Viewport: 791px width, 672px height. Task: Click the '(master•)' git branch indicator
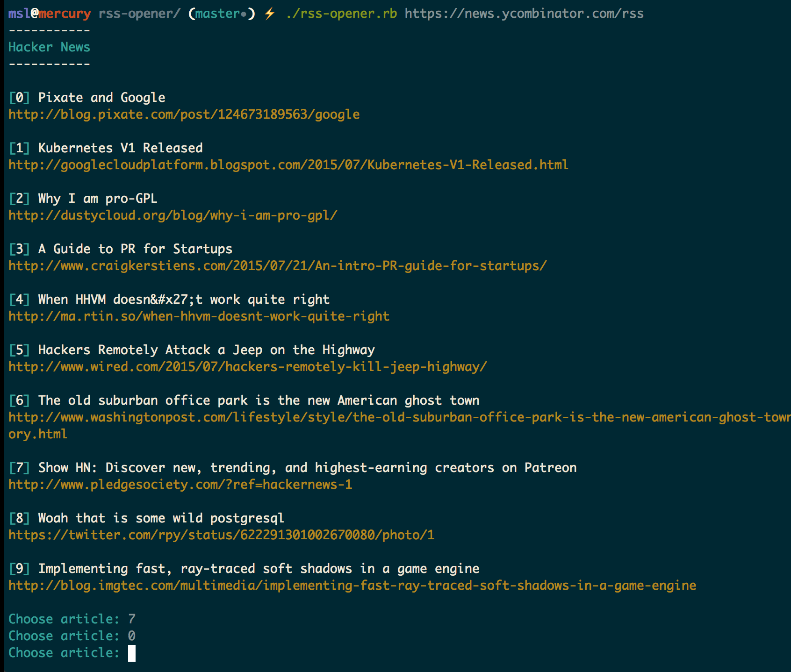[x=222, y=14]
